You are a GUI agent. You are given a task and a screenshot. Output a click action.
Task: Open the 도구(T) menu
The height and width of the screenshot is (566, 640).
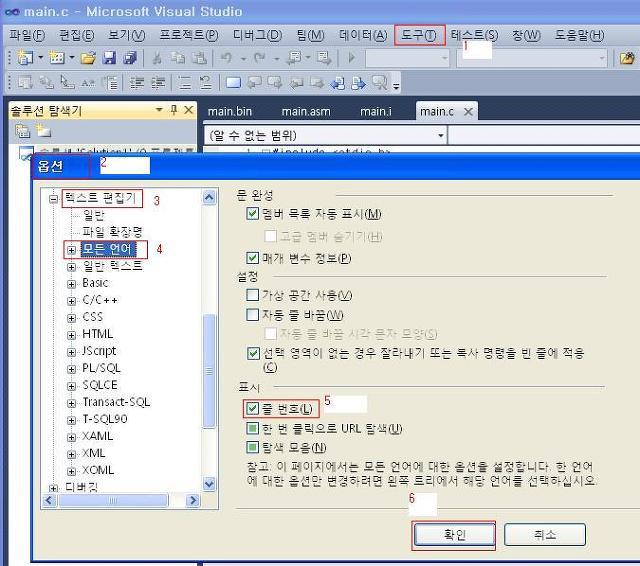click(419, 35)
